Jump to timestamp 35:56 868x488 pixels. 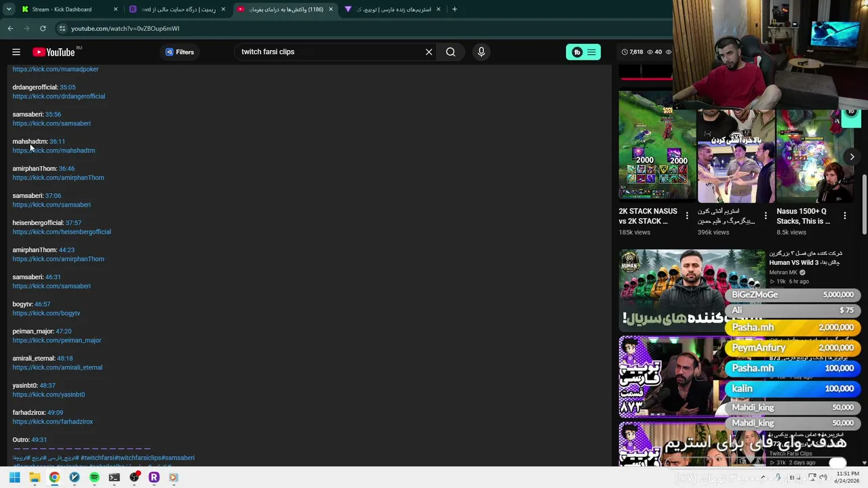point(53,115)
